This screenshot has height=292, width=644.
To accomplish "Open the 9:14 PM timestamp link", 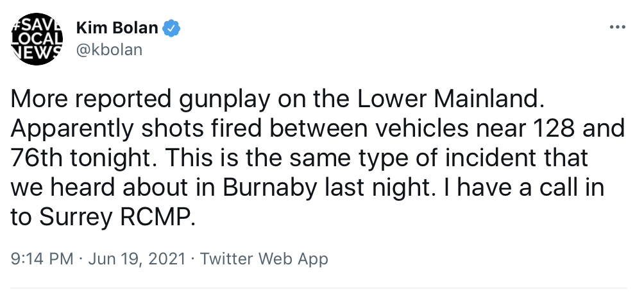I will 42,259.
